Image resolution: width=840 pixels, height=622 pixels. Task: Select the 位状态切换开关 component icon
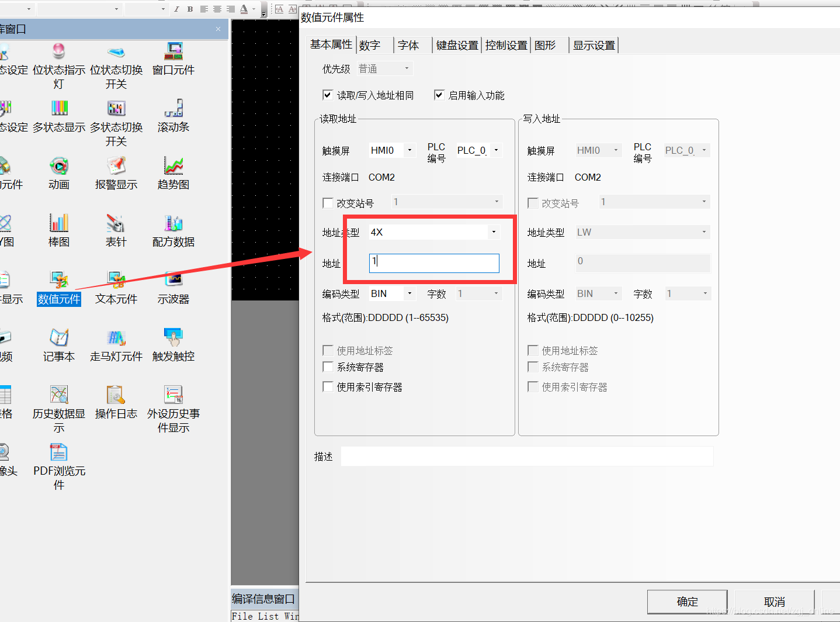pos(116,51)
